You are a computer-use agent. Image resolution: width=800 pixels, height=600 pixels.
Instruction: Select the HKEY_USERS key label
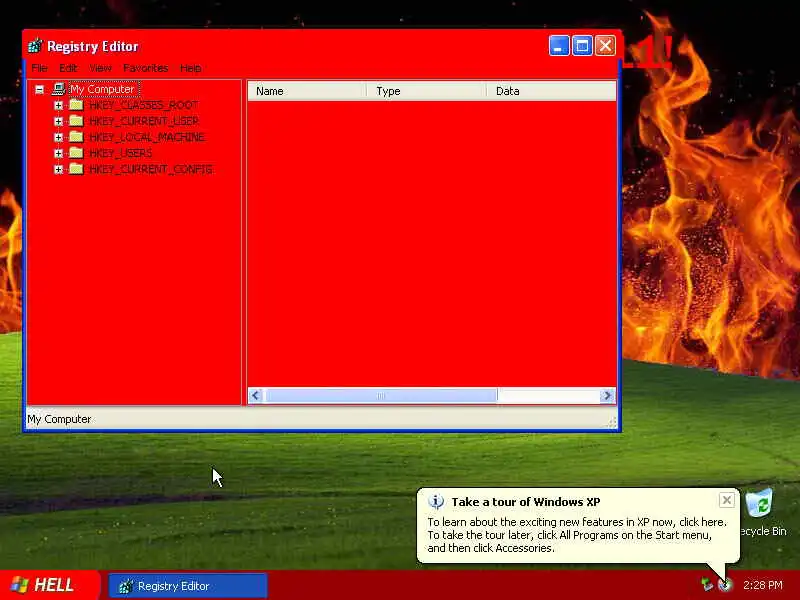pyautogui.click(x=120, y=153)
